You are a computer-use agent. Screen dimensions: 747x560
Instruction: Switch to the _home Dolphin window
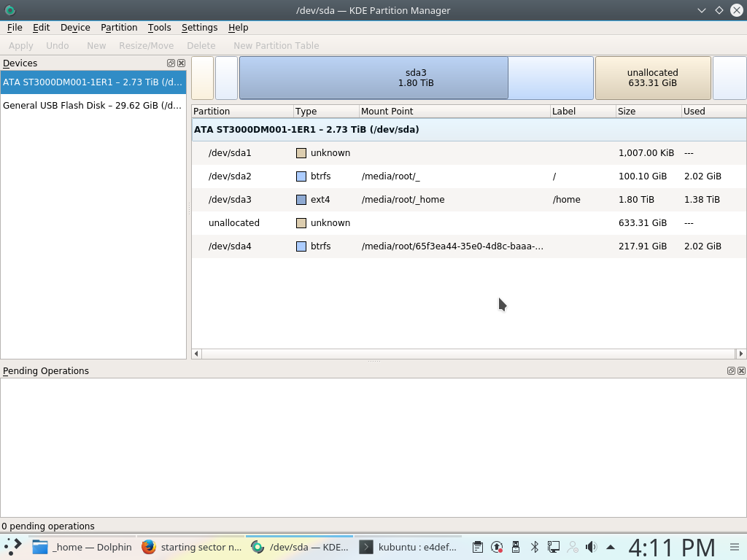[x=82, y=547]
